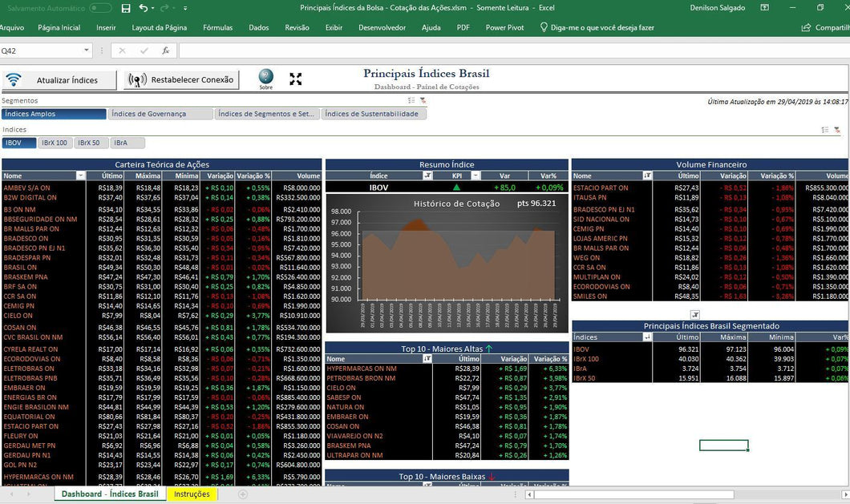This screenshot has height=504, width=850.
Task: Click the horizontal scrollbar thumb
Action: 634,494
